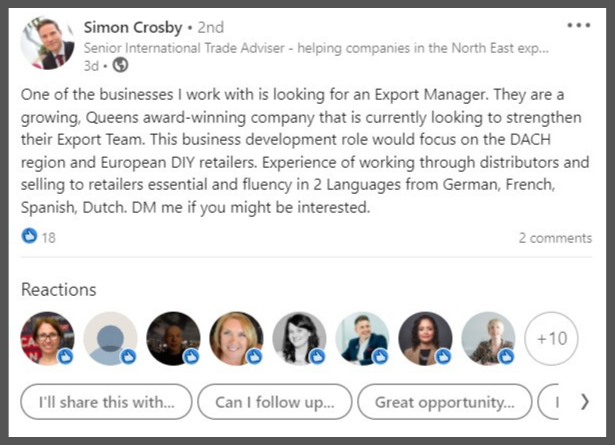Select the "Can I follow up..." quick reply

click(274, 402)
